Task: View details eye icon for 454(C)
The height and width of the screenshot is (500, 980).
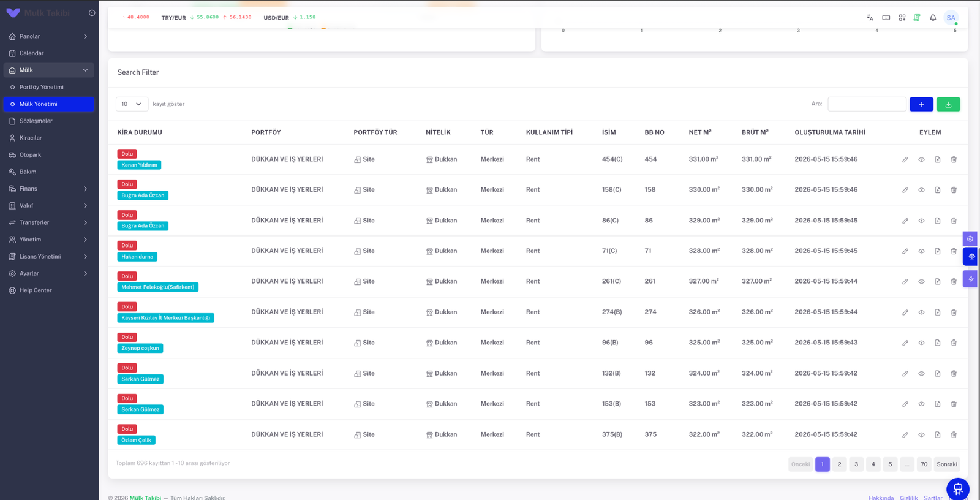Action: [x=921, y=160]
